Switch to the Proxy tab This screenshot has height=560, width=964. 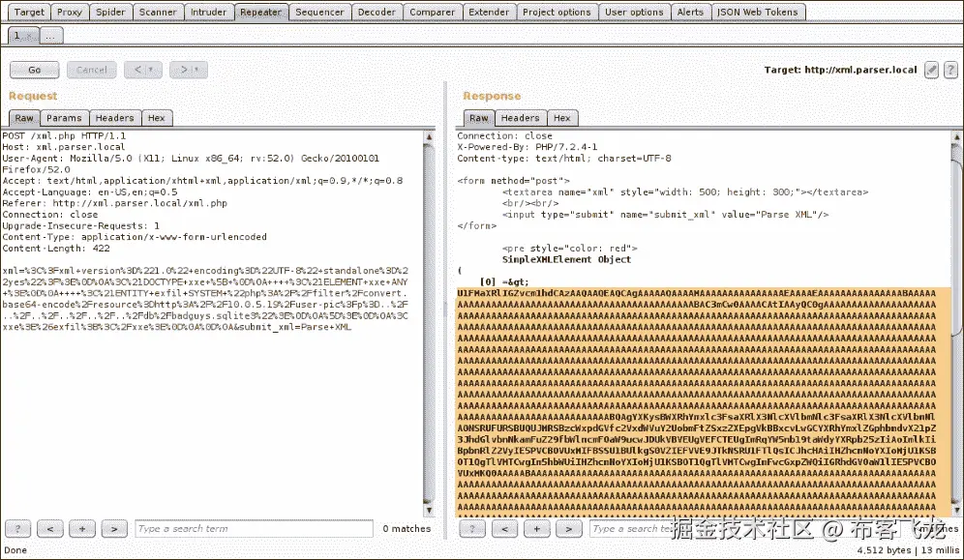[69, 12]
